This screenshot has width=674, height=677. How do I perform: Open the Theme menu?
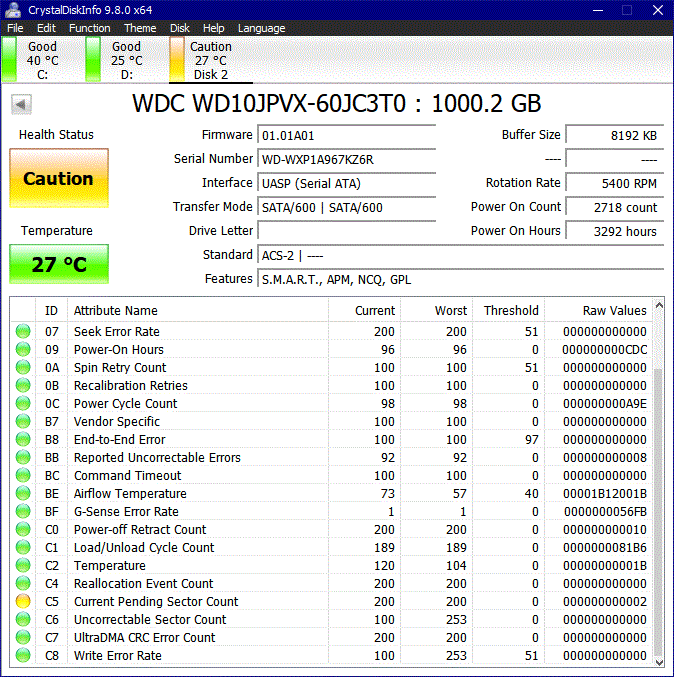tap(140, 28)
